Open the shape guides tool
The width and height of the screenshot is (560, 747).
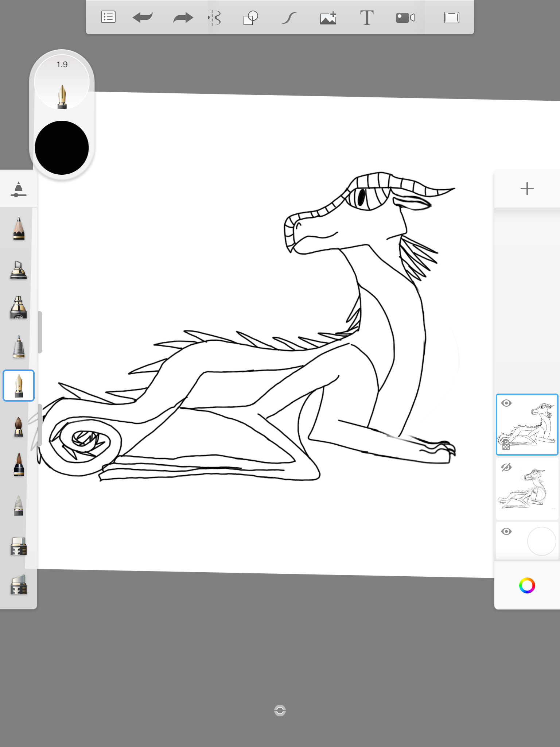(251, 18)
